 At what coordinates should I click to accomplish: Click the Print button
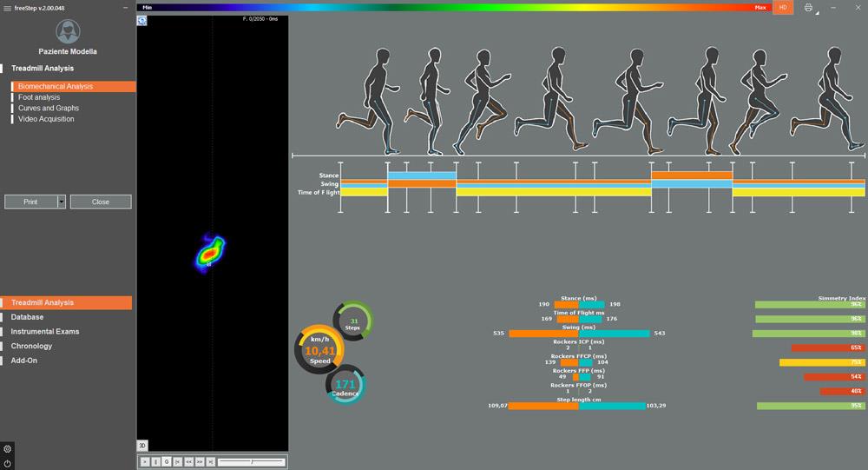tap(30, 202)
